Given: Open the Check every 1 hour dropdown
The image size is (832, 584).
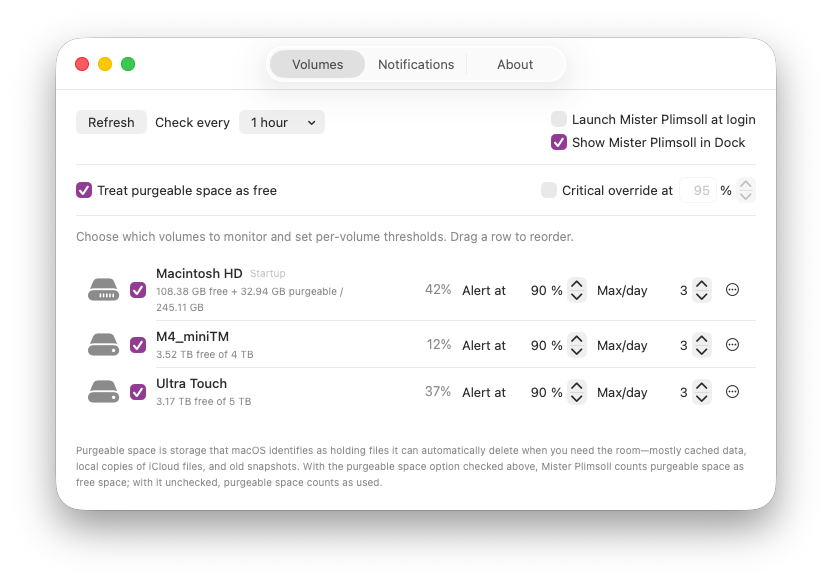Looking at the screenshot, I should 282,123.
